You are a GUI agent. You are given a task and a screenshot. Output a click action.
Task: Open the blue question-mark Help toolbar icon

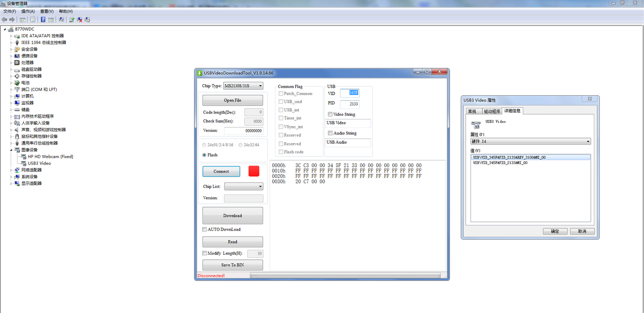click(x=43, y=20)
